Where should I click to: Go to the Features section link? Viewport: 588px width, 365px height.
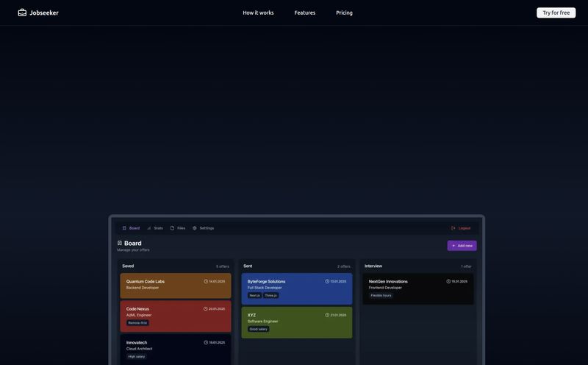(305, 13)
